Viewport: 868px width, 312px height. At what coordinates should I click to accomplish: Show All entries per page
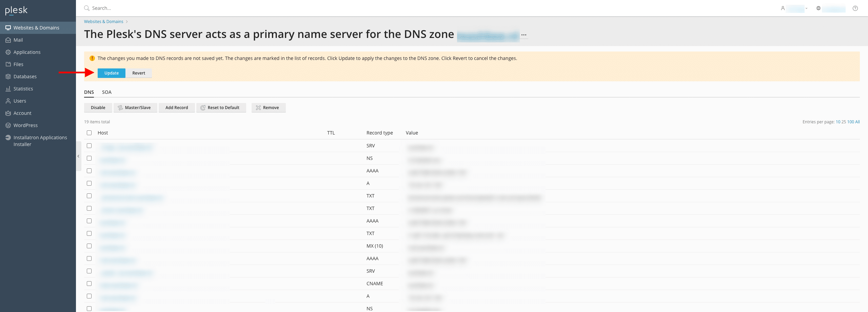857,122
